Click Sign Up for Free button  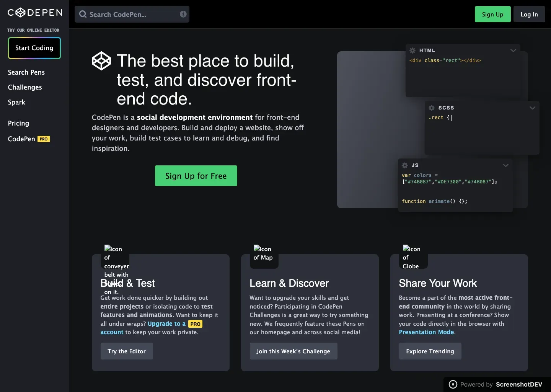tap(196, 176)
